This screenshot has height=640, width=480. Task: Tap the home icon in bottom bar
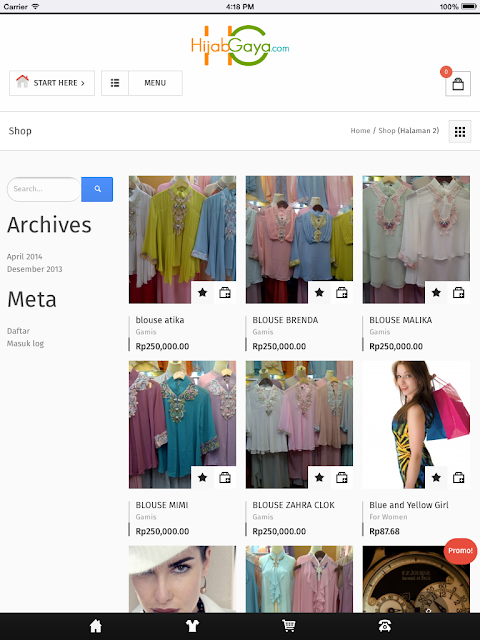click(x=96, y=626)
